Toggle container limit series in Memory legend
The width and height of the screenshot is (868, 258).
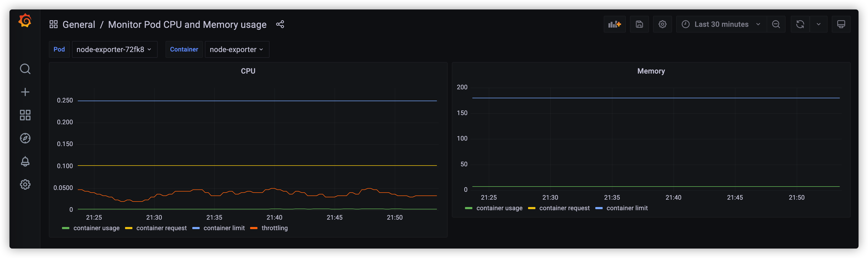pos(627,208)
